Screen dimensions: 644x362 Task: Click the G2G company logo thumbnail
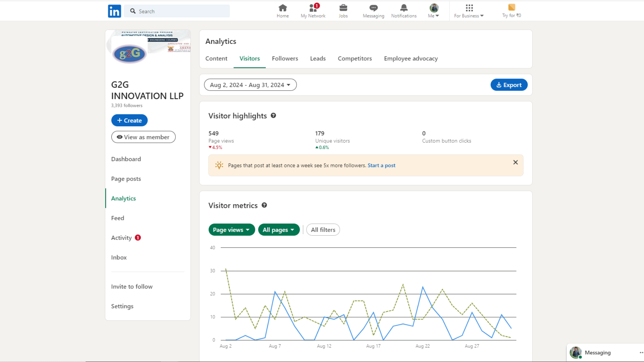pos(130,54)
